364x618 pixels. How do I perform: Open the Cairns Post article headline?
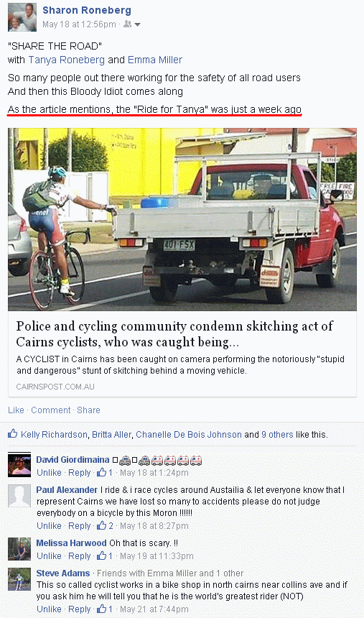point(174,334)
